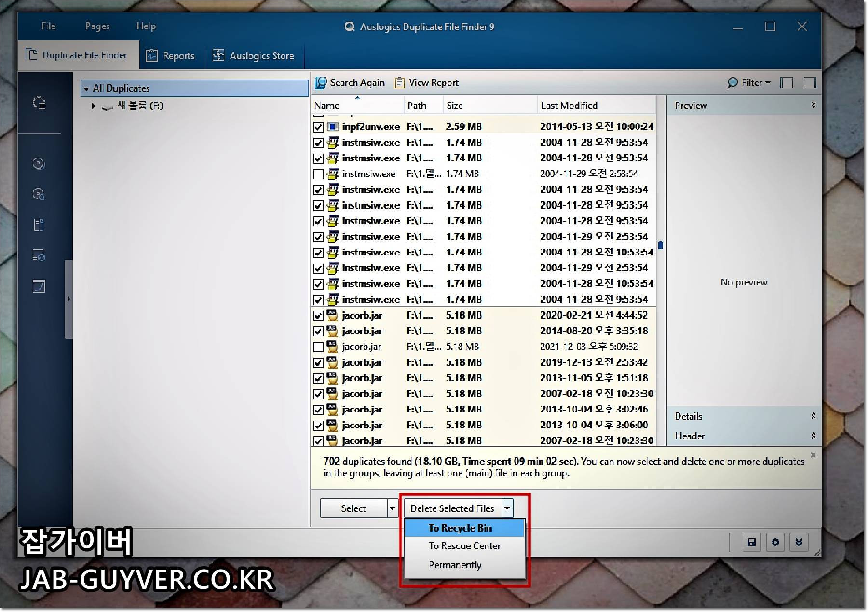Click the inpf2unv.exe file icon
Image resolution: width=868 pixels, height=612 pixels.
click(333, 127)
